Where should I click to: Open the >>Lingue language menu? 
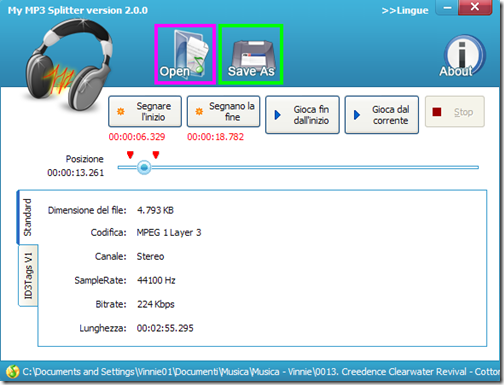[x=405, y=11]
